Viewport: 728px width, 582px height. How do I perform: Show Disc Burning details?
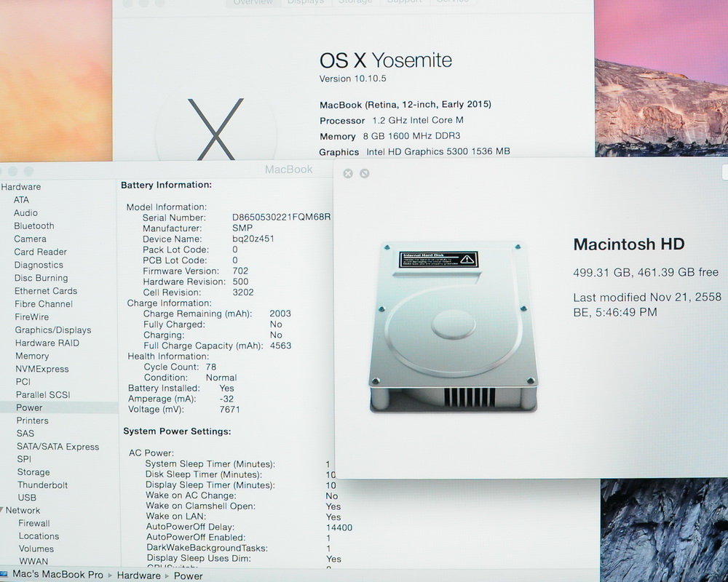pyautogui.click(x=41, y=277)
